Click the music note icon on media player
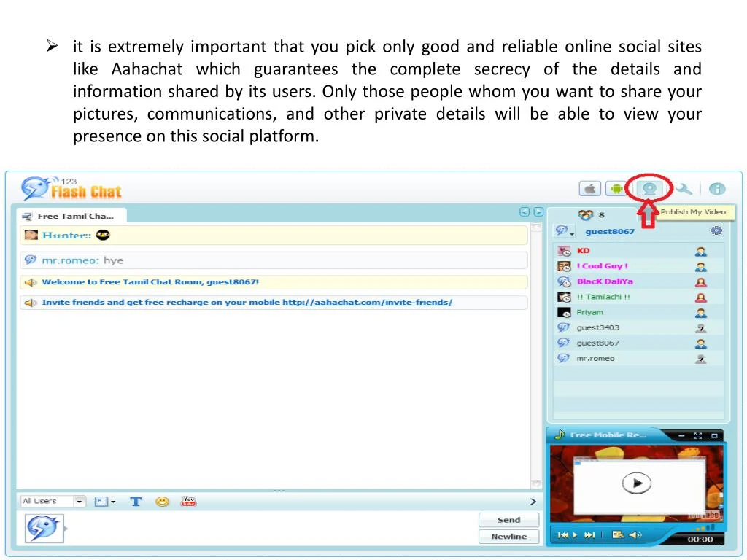The height and width of the screenshot is (560, 747). click(560, 435)
